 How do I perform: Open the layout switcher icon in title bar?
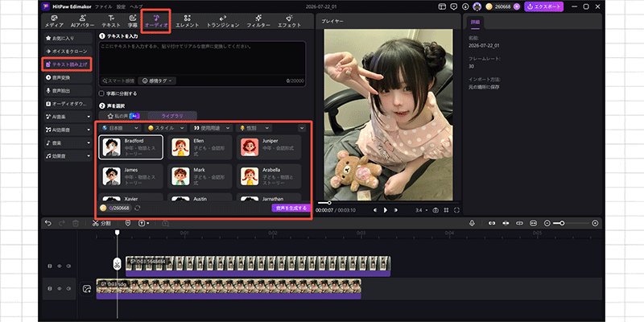(442, 6)
